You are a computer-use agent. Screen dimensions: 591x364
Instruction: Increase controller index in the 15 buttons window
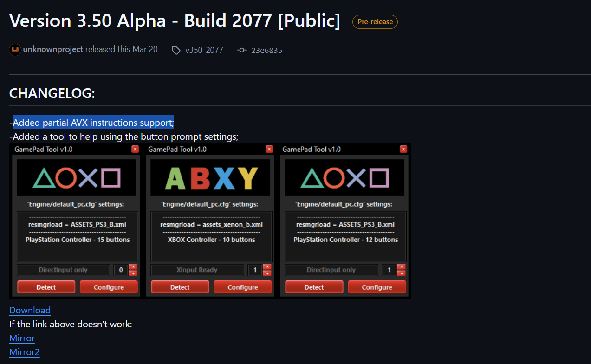pos(133,267)
